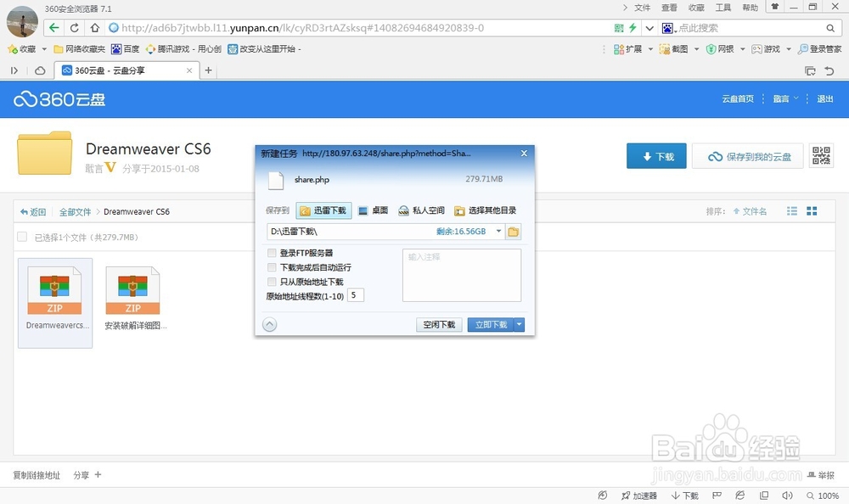Viewport: 849px width, 504px height.
Task: Open the 游戏 games toolbar item
Action: 766,49
